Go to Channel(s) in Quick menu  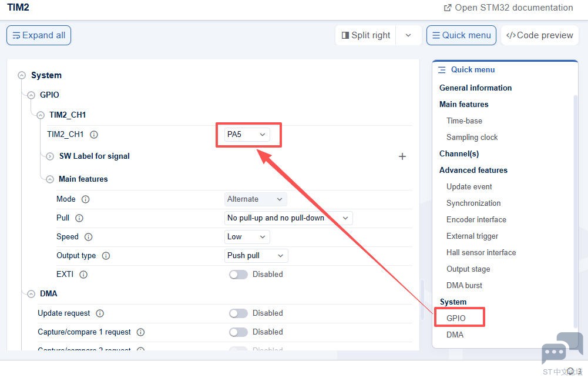pos(459,154)
